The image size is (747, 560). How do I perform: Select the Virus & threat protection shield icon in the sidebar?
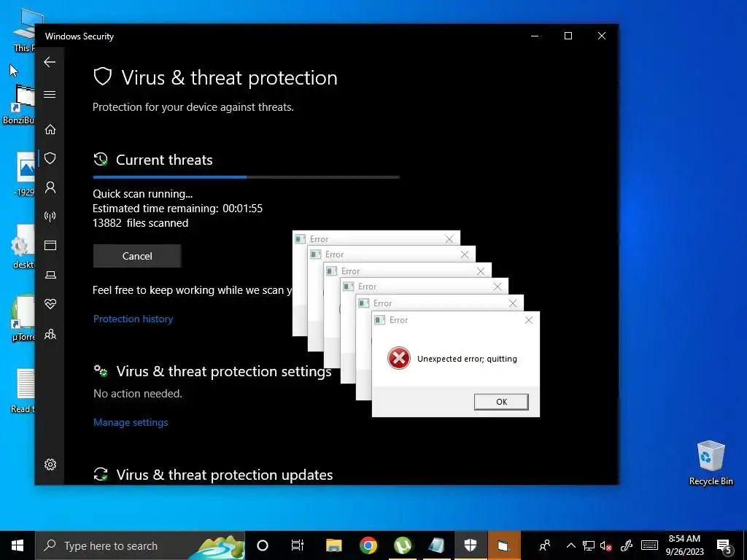(x=50, y=158)
